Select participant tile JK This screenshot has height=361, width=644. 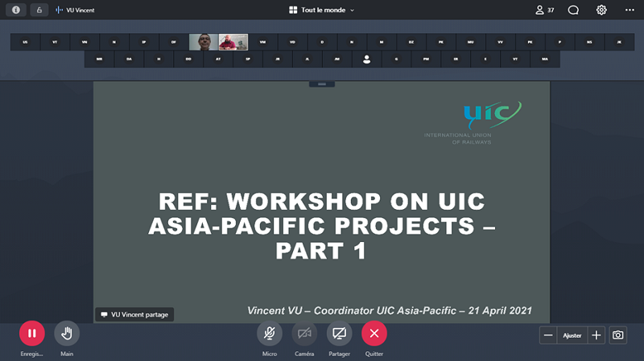(x=619, y=43)
